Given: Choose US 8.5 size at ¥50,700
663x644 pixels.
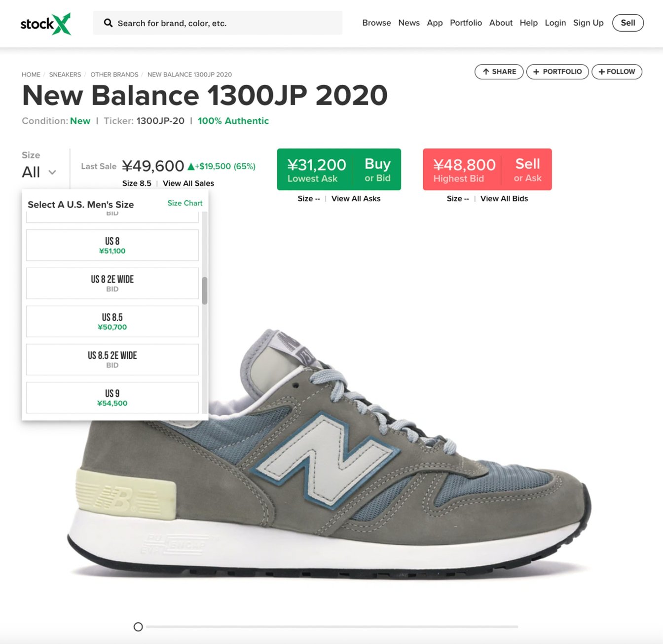Looking at the screenshot, I should [112, 322].
